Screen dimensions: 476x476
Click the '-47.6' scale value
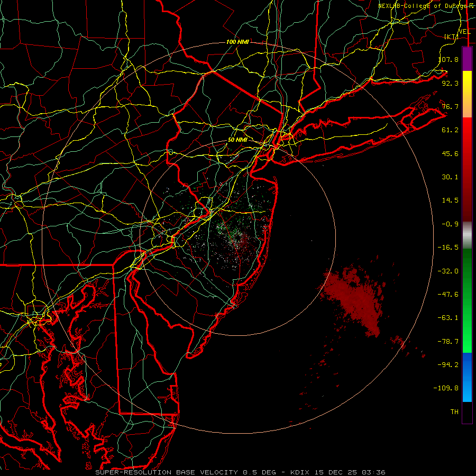tap(448, 295)
